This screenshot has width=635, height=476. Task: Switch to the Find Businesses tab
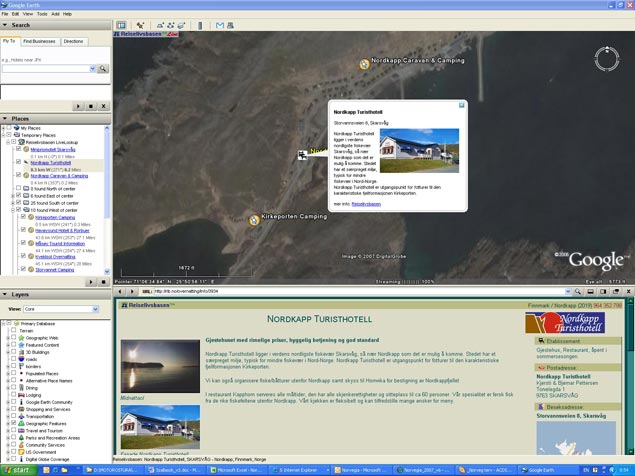click(x=39, y=41)
